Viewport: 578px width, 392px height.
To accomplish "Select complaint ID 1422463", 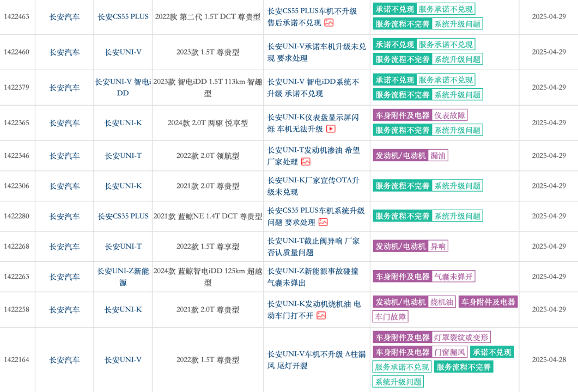I will point(16,17).
